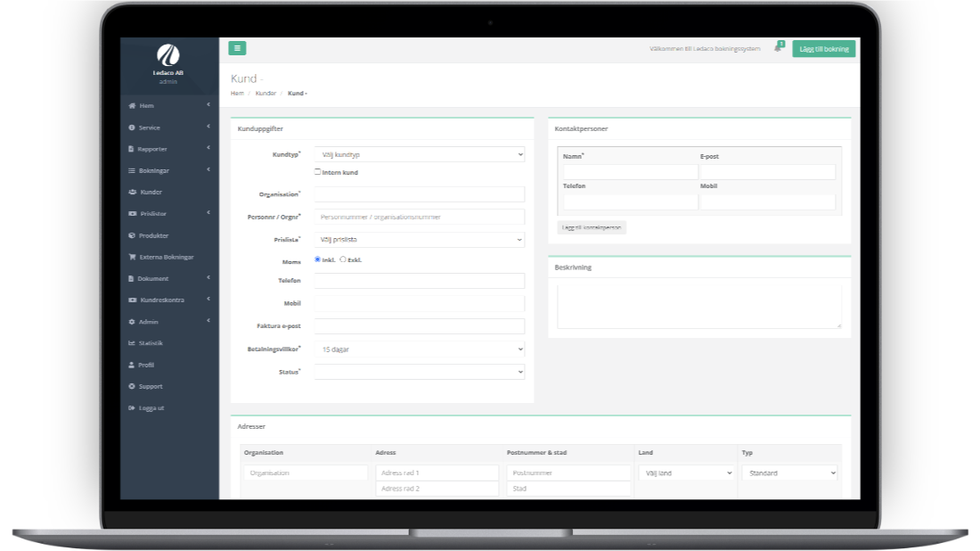Open the notification bell icon
Screen dimensions: 980x551
[778, 48]
